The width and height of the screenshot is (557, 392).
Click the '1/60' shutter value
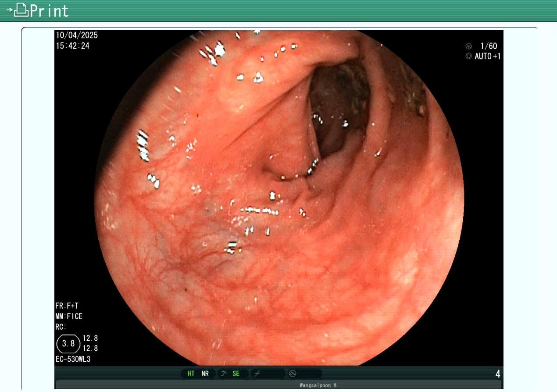coord(489,46)
